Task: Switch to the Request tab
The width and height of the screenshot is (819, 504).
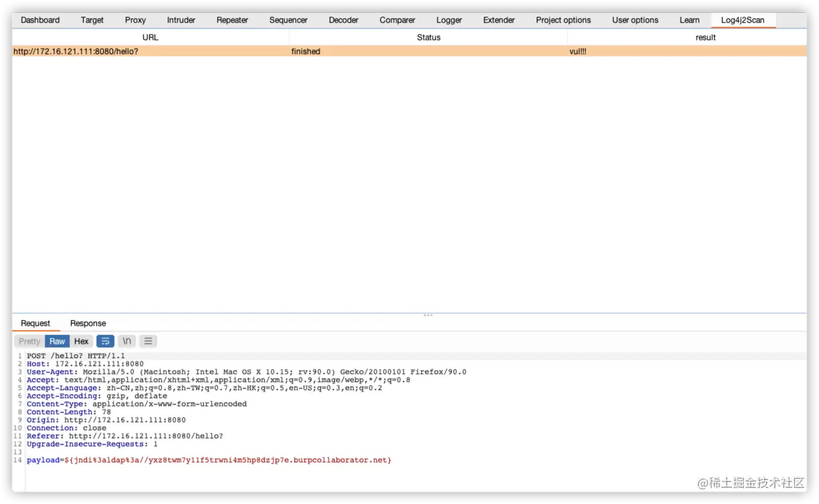Action: pos(35,324)
